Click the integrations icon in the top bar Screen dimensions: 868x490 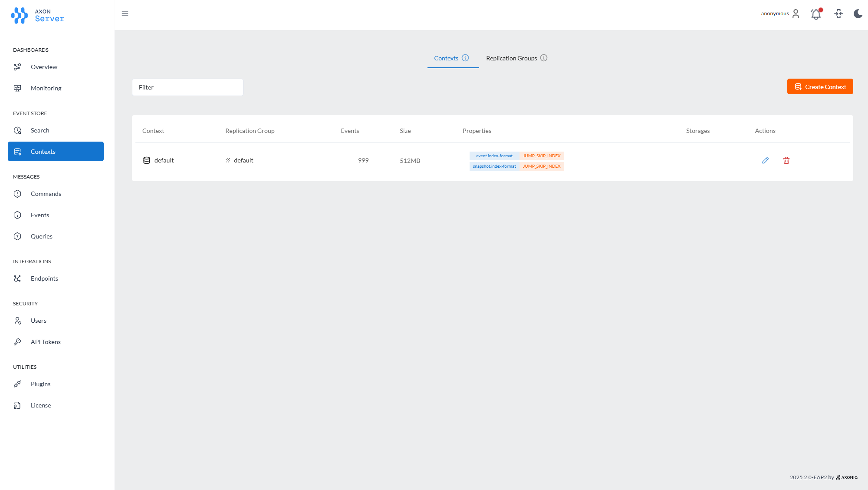click(838, 14)
